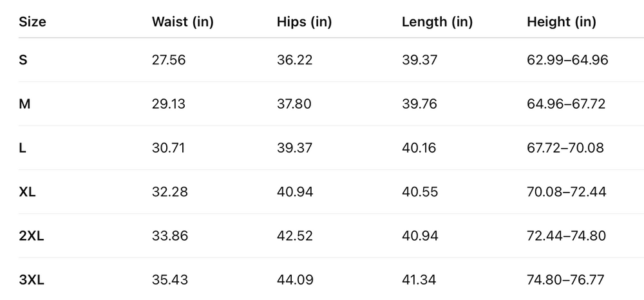Screen dimensions: 644x300
Task: Click the M size row label
Action: [x=24, y=104]
